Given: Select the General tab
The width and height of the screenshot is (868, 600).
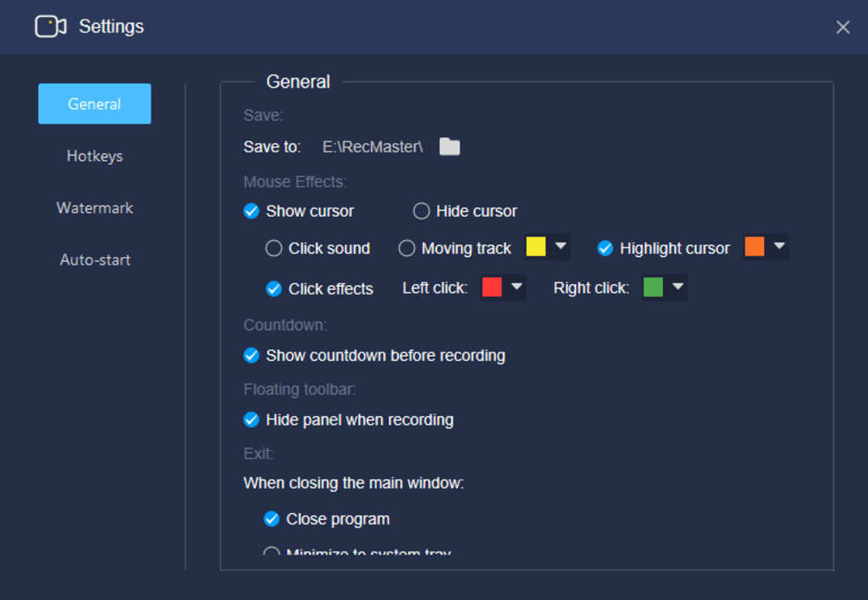Looking at the screenshot, I should tap(94, 104).
